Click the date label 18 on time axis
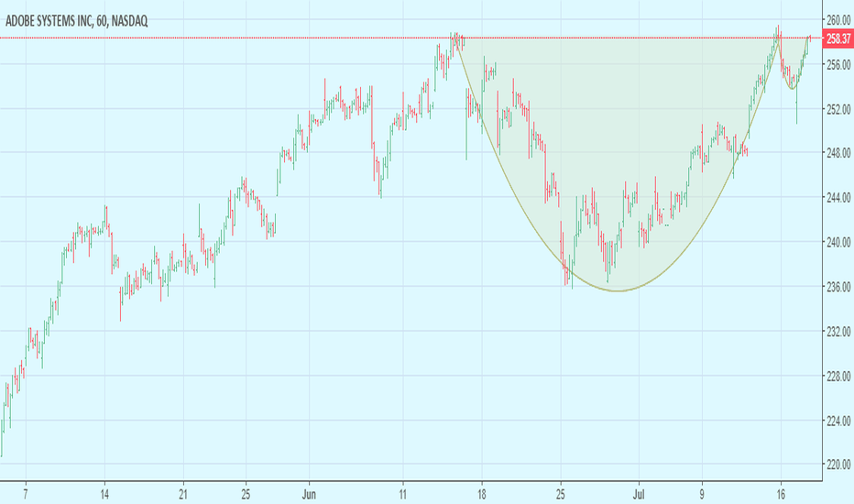The width and height of the screenshot is (854, 504). (481, 495)
